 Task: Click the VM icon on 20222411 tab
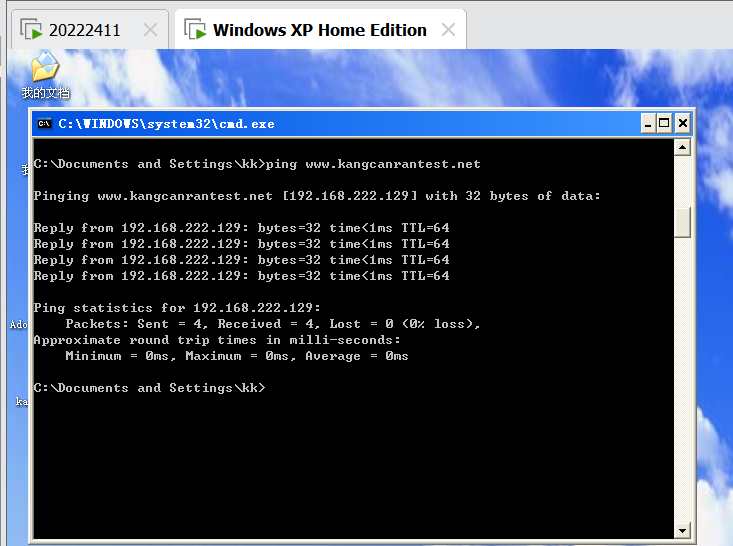[31, 29]
